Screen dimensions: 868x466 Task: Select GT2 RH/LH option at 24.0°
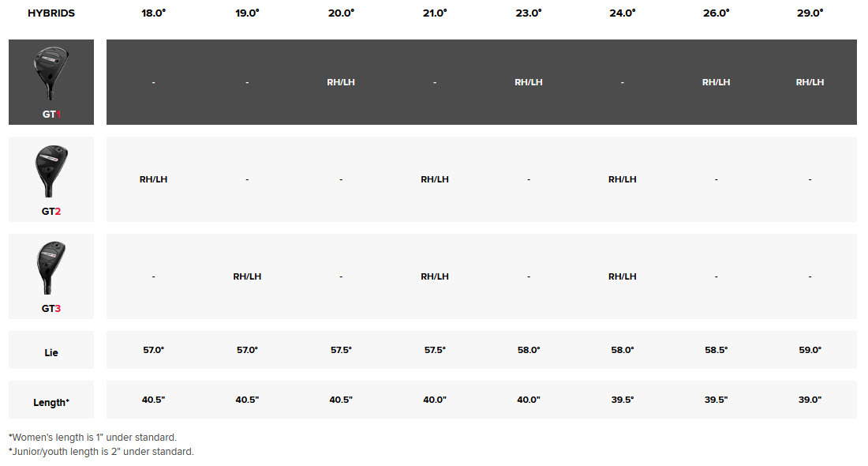[622, 179]
